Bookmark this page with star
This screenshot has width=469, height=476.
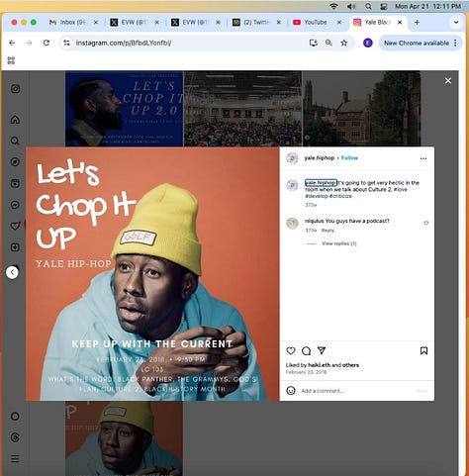pos(344,43)
